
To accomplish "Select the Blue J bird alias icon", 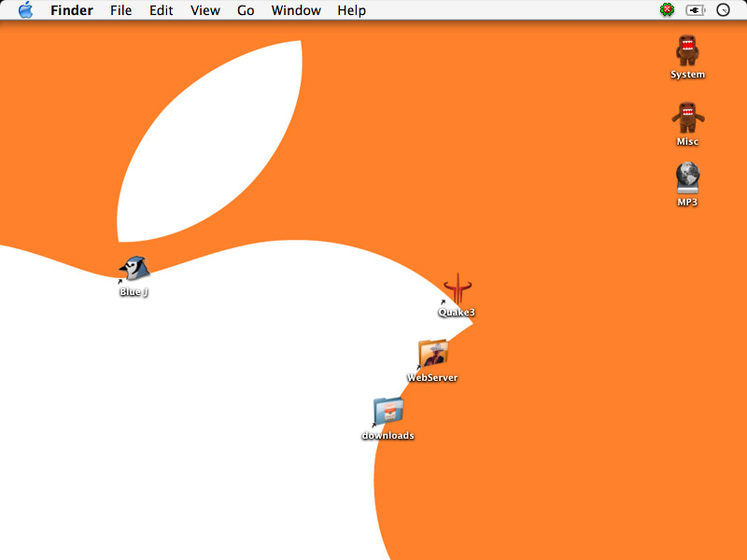I will pyautogui.click(x=134, y=269).
